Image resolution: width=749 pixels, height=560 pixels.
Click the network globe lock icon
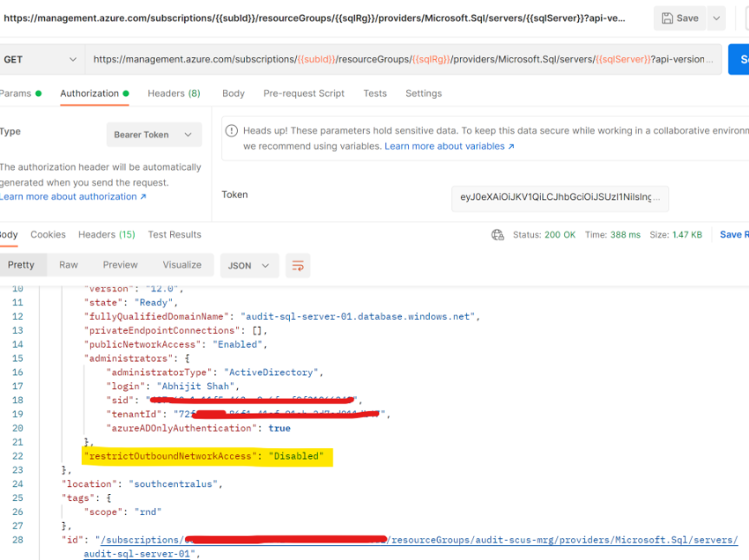(498, 234)
